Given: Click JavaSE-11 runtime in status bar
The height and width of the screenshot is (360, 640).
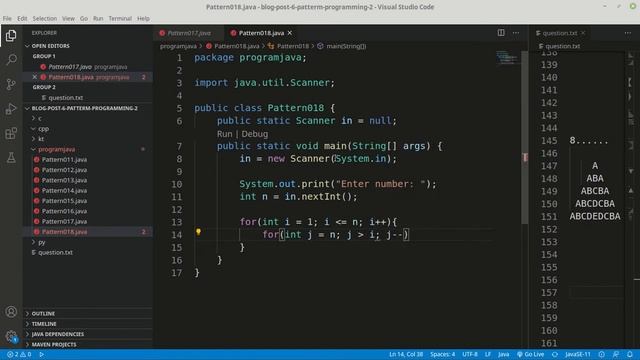Looking at the screenshot, I should tap(578, 354).
